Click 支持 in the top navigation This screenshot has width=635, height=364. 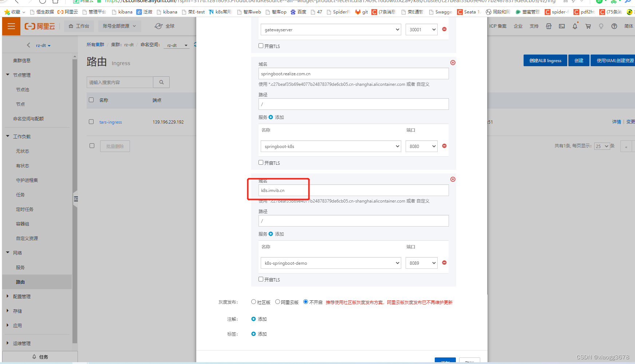pos(534,26)
